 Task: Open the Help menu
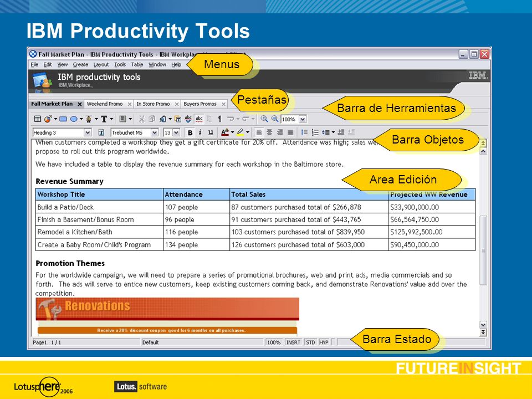[x=176, y=64]
